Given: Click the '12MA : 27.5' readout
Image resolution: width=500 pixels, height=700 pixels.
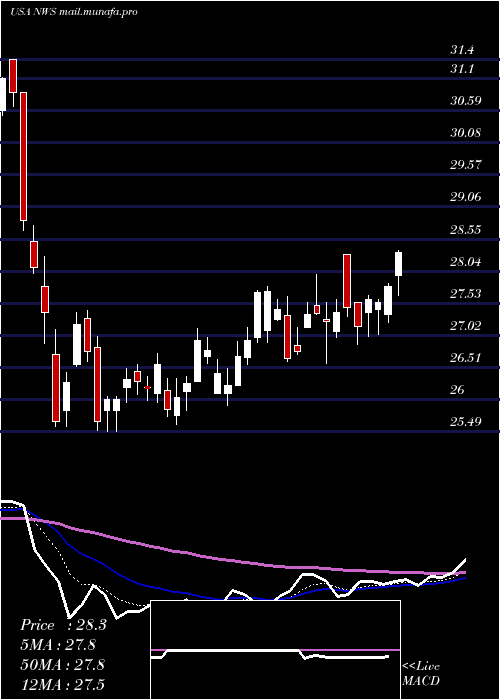Looking at the screenshot, I should click(62, 685).
